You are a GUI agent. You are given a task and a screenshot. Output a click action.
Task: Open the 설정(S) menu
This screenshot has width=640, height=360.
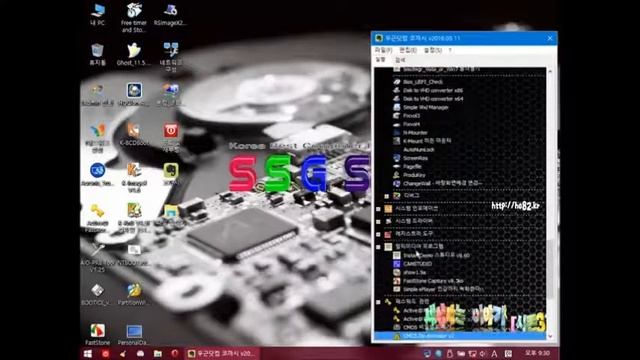[x=433, y=50]
